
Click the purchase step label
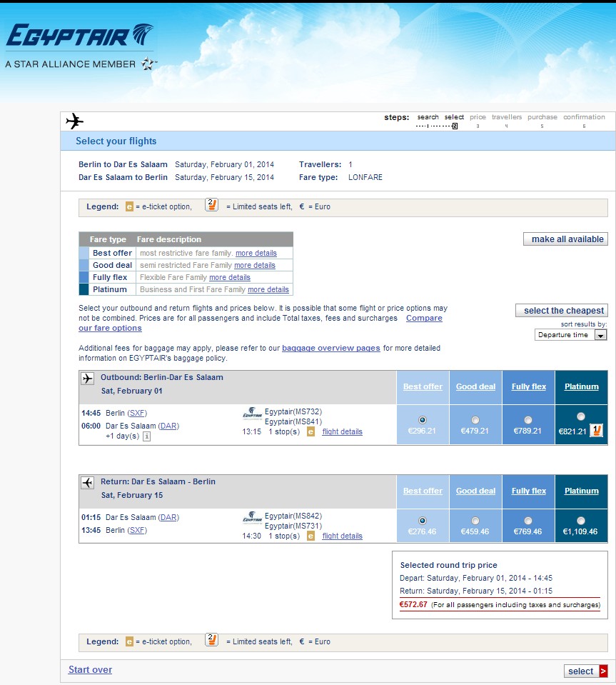tap(542, 117)
